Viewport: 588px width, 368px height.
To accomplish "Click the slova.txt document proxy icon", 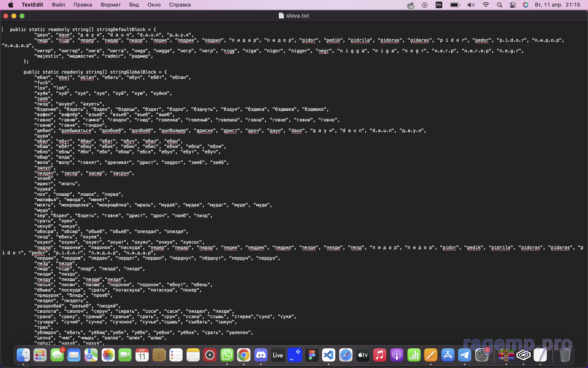I will [281, 16].
